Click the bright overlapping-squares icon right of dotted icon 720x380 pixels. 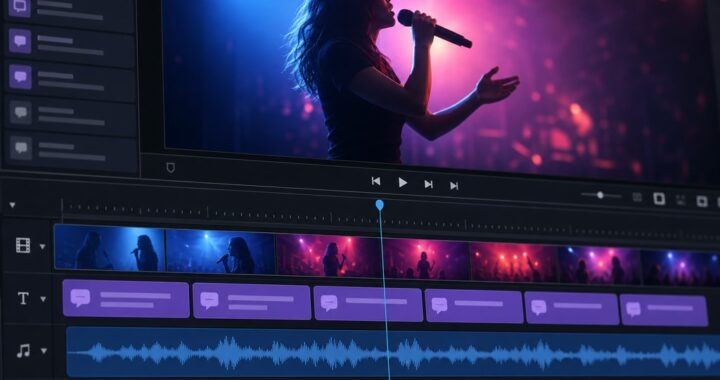pos(702,201)
